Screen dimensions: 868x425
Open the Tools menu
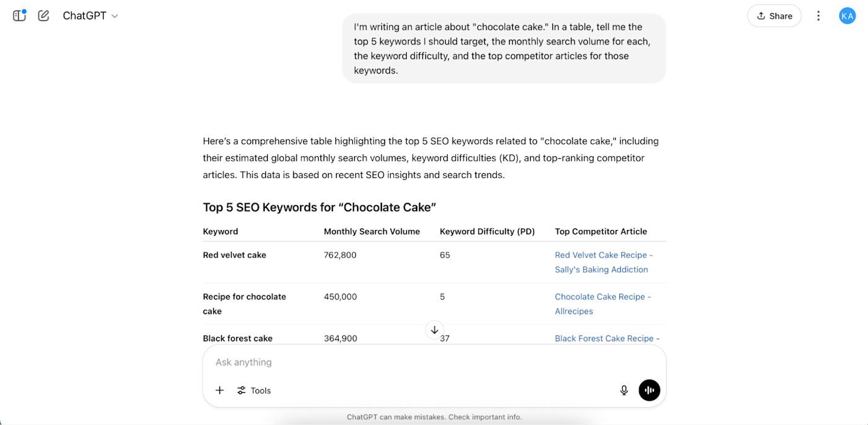[254, 390]
